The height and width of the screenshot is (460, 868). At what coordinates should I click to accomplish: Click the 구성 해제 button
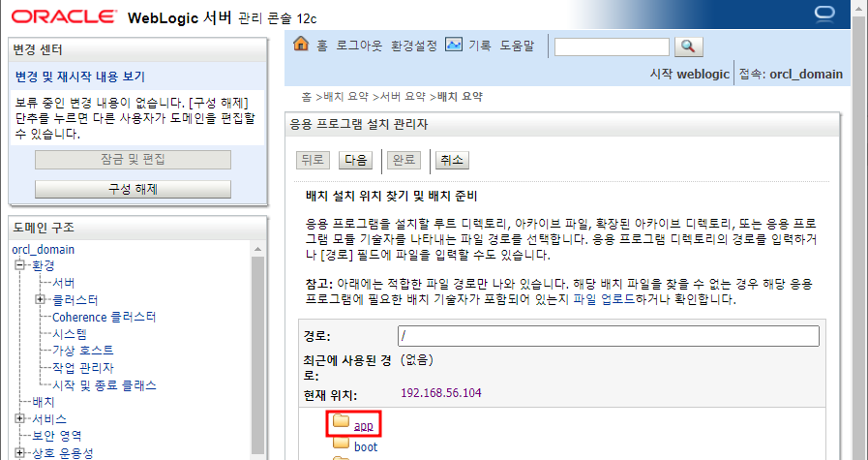click(x=133, y=189)
